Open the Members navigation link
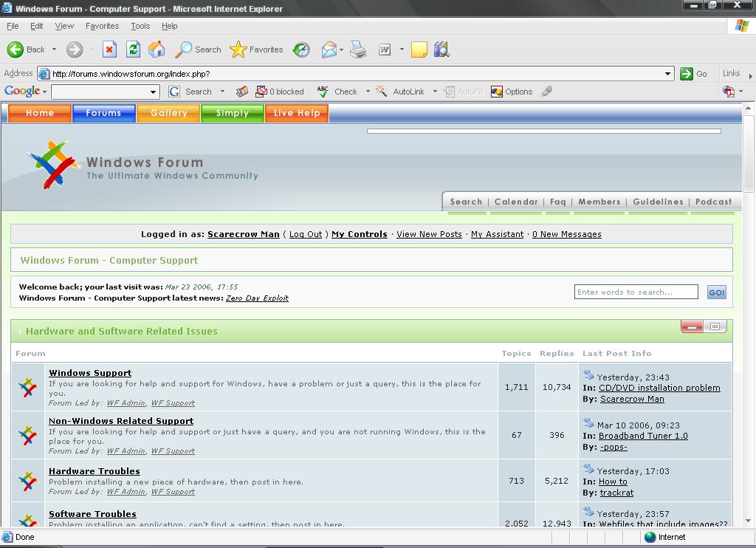The height and width of the screenshot is (548, 756). pos(599,202)
